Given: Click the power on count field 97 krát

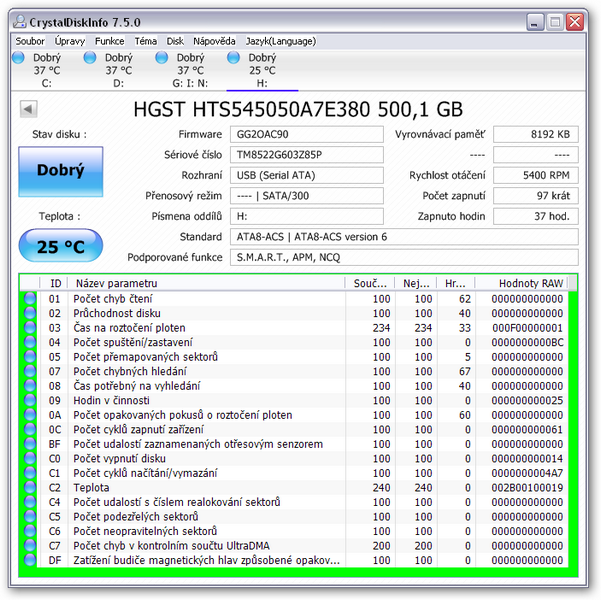Looking at the screenshot, I should click(536, 196).
